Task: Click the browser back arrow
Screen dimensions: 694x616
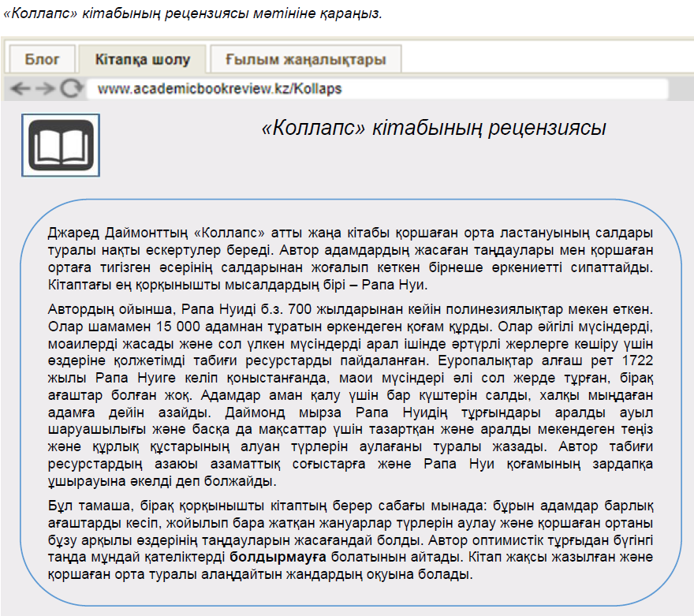Action: [x=21, y=89]
